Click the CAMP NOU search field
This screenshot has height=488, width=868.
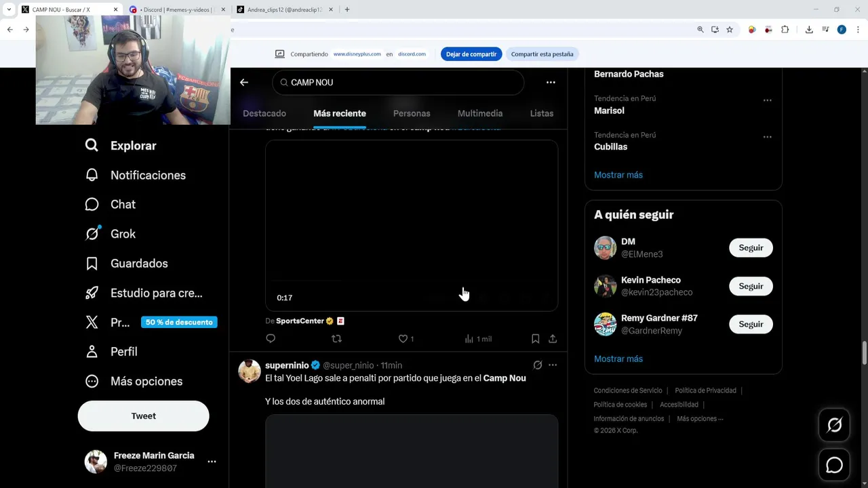click(x=398, y=82)
